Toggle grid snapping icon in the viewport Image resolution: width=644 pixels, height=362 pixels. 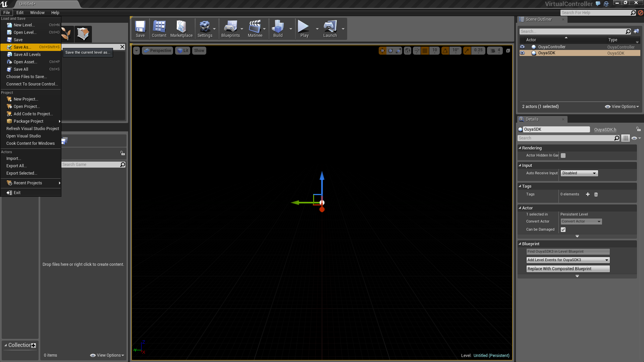425,51
